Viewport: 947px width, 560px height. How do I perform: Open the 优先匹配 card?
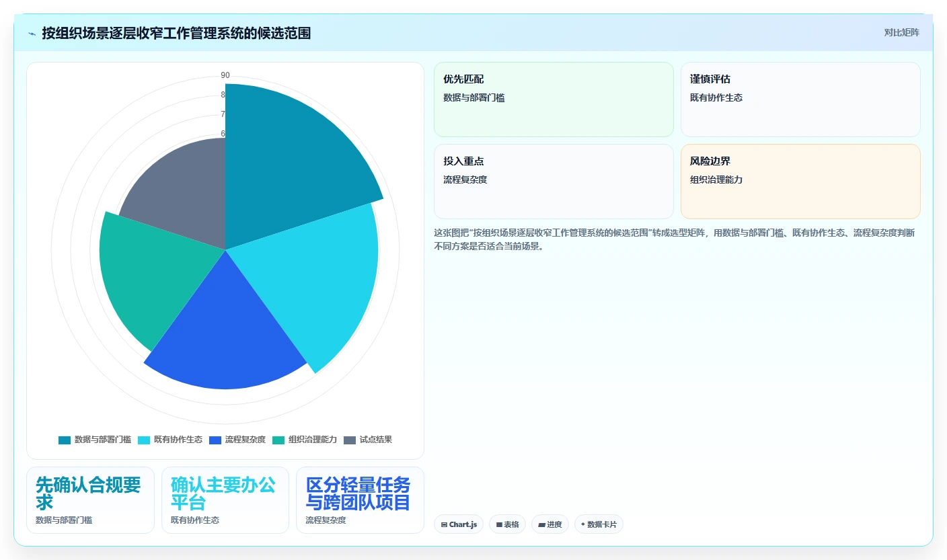click(x=554, y=99)
